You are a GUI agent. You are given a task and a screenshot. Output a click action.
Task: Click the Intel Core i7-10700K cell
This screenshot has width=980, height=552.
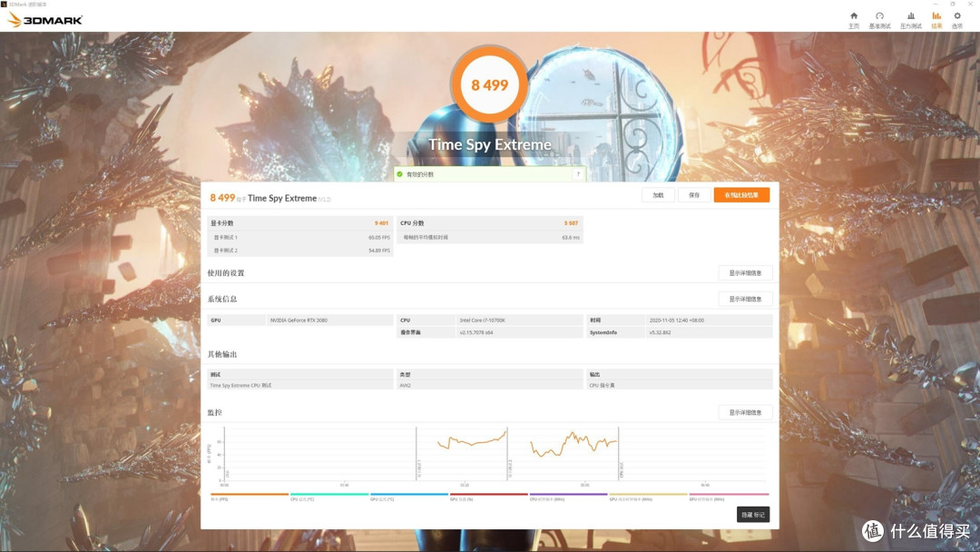[x=520, y=320]
